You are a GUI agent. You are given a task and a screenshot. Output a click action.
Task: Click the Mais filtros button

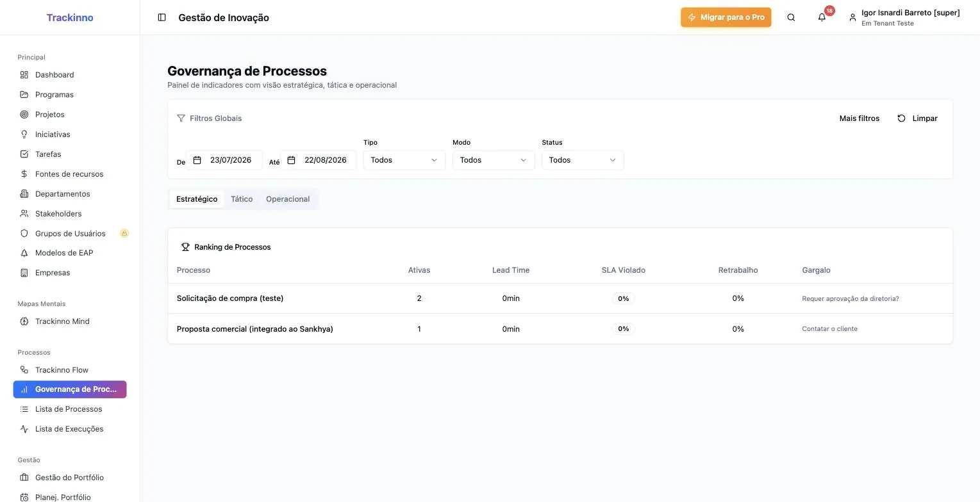point(860,118)
